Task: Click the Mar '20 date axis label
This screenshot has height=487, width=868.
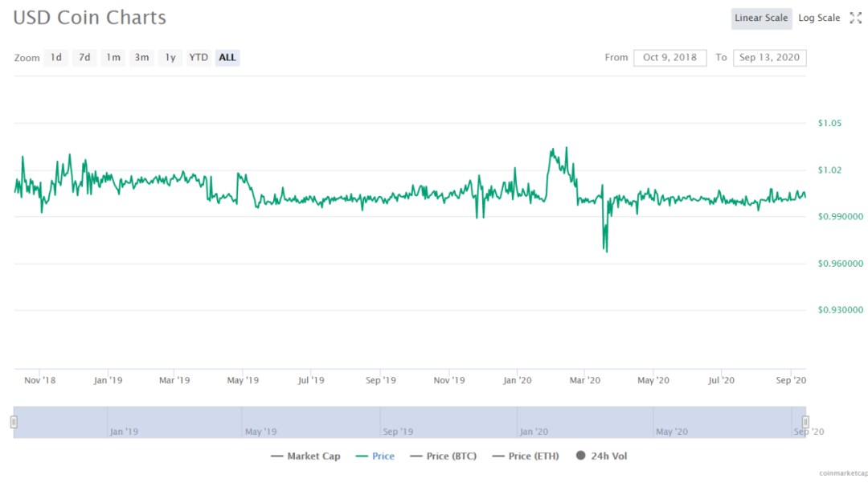Action: 585,381
